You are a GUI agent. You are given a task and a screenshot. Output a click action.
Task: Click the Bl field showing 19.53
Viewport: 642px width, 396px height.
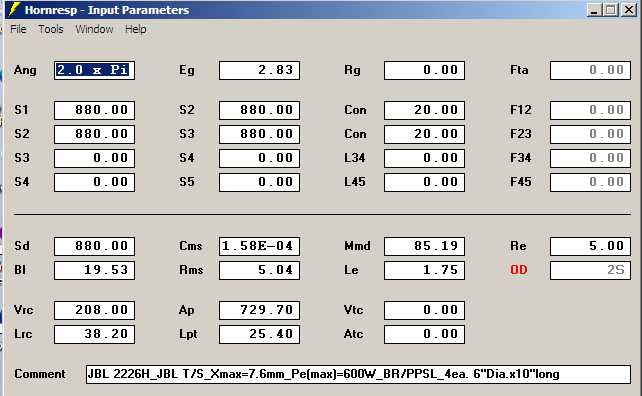[x=94, y=270]
